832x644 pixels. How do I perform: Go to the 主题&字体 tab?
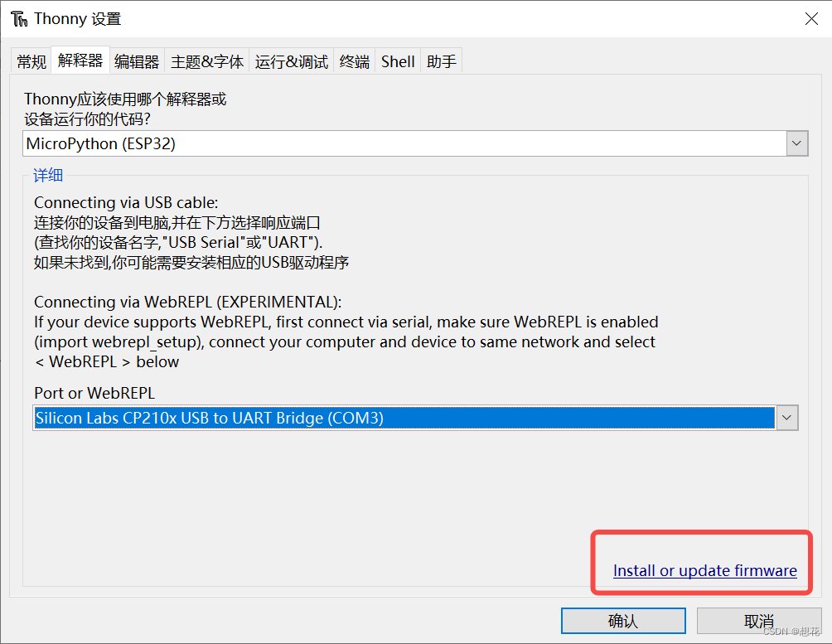[207, 61]
